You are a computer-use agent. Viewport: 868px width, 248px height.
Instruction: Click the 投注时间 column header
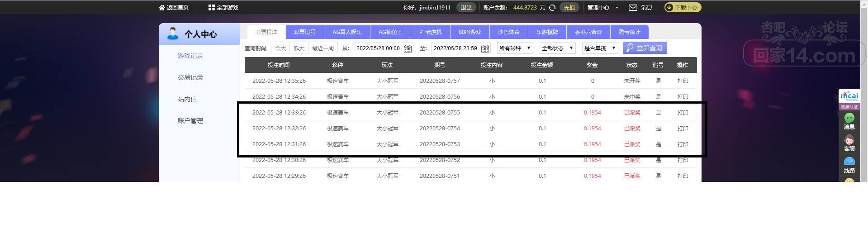(x=279, y=65)
